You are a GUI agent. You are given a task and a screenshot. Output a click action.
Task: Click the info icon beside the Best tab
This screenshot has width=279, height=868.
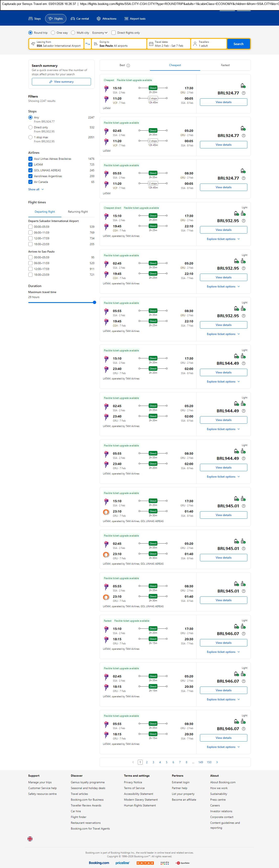tap(128, 65)
